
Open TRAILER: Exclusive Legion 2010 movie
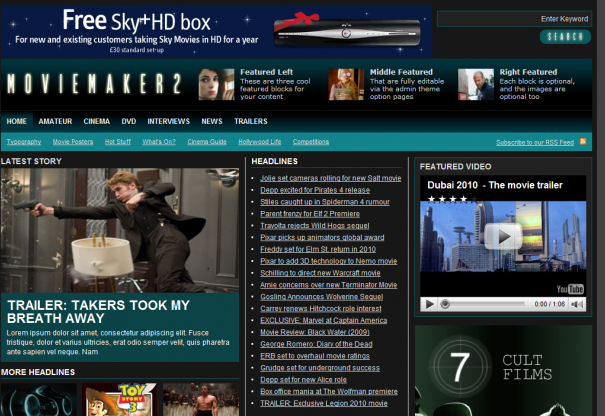coord(324,403)
